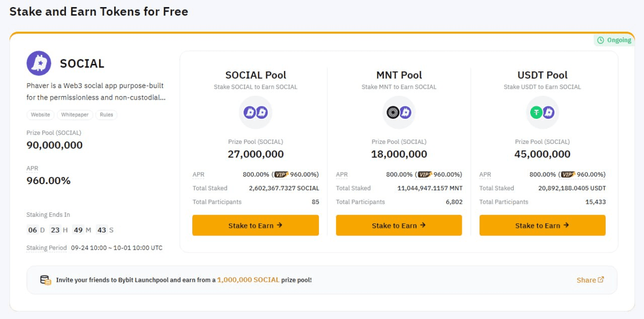The width and height of the screenshot is (644, 319).
Task: Stake to Earn in the SOCIAL Pool
Action: tap(256, 225)
